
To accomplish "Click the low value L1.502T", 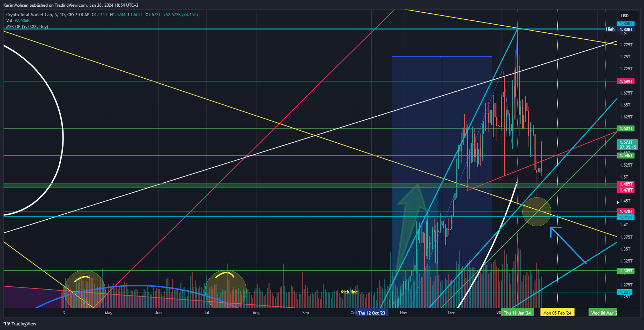I will 135,15.
